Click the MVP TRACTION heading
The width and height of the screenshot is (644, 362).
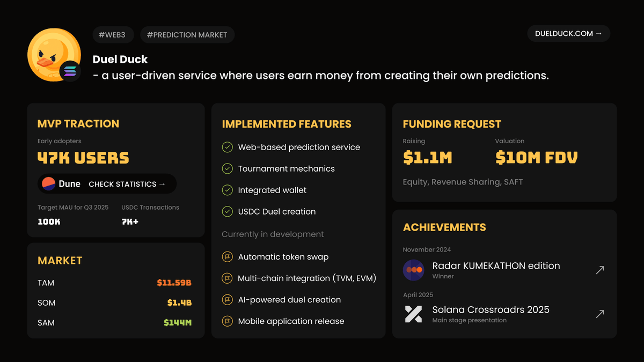coord(78,123)
